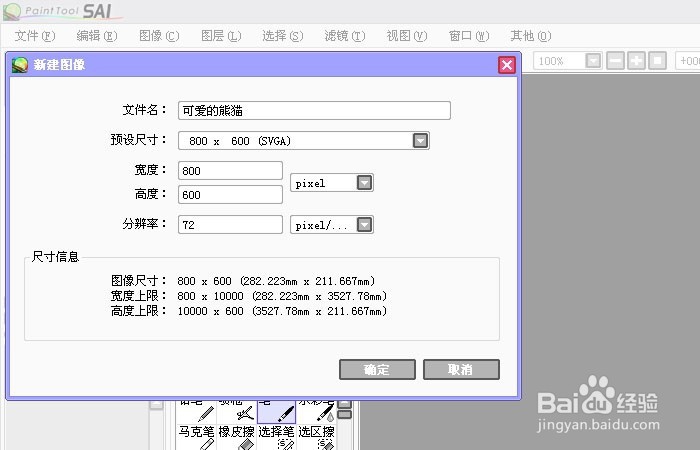Viewport: 700px width, 450px height.
Task: Select the 选择笔 selection pen tool
Action: point(277,437)
